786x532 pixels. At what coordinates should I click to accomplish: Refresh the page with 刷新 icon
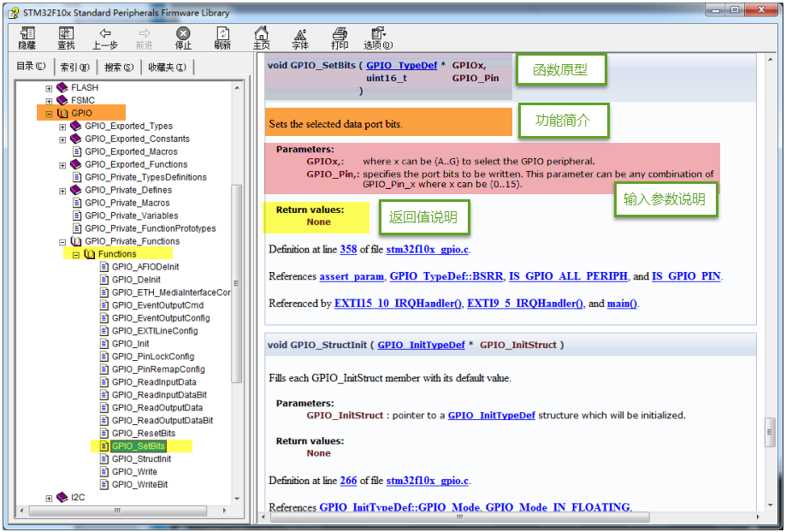(222, 38)
